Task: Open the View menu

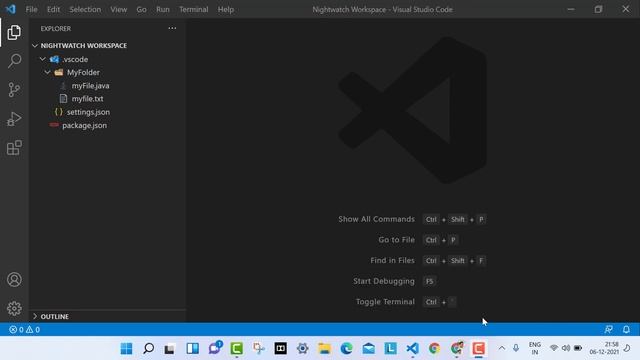Action: (118, 9)
